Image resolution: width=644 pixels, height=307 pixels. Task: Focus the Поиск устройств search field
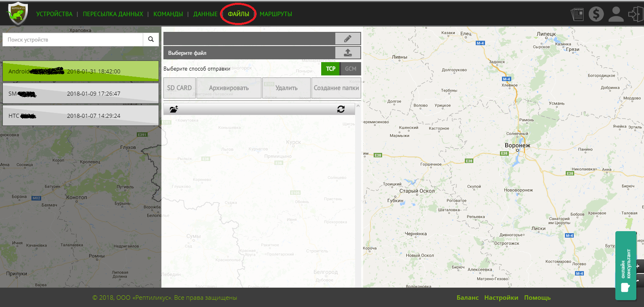(73, 40)
